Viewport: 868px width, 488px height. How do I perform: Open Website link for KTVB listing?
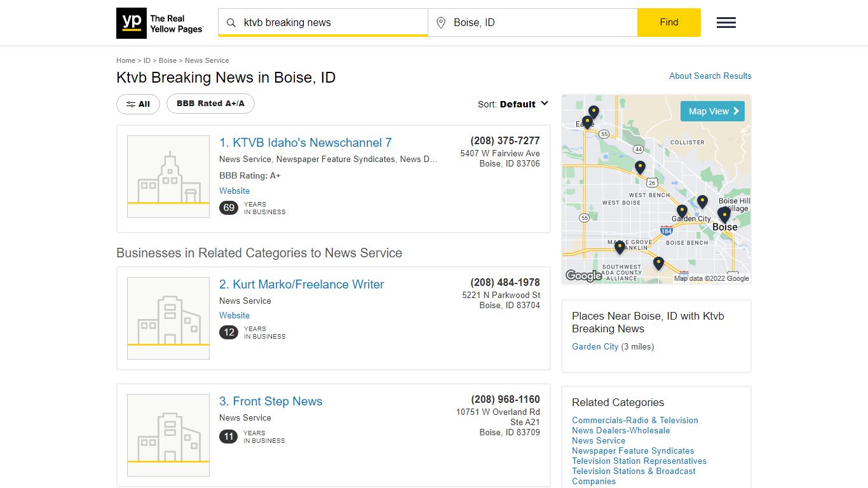(x=234, y=191)
